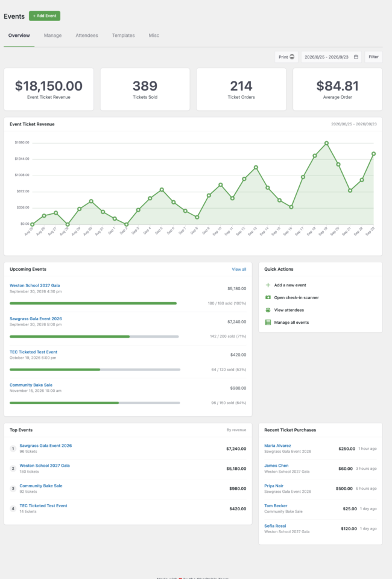Click the list icon for Manage all events
This screenshot has height=579, width=392.
(268, 322)
